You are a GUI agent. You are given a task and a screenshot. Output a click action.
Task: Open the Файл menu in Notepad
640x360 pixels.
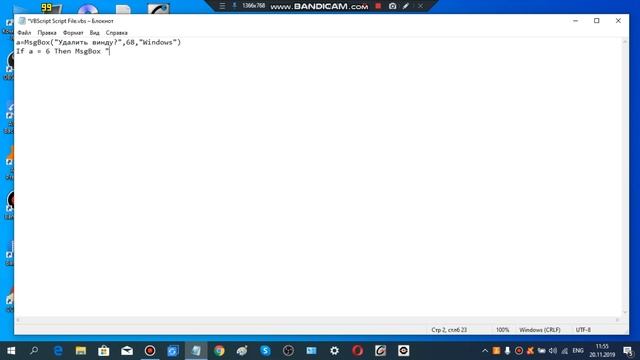24,33
